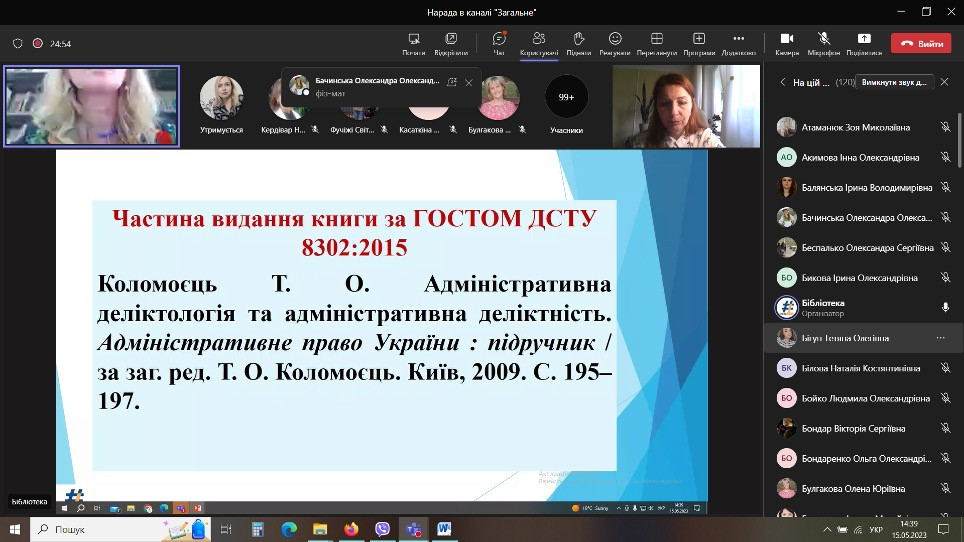Click the red-haired woman's video tile
The image size is (964, 542).
pos(686,106)
